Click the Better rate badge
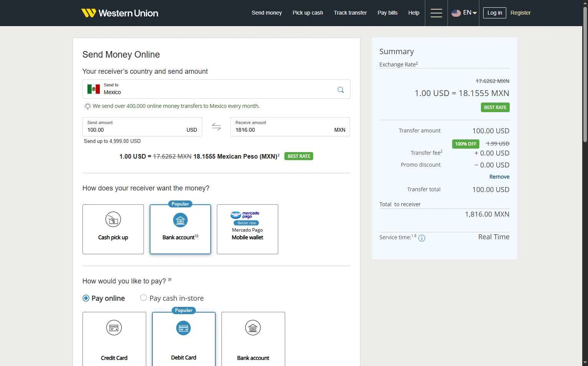This screenshot has height=366, width=588. (x=246, y=223)
